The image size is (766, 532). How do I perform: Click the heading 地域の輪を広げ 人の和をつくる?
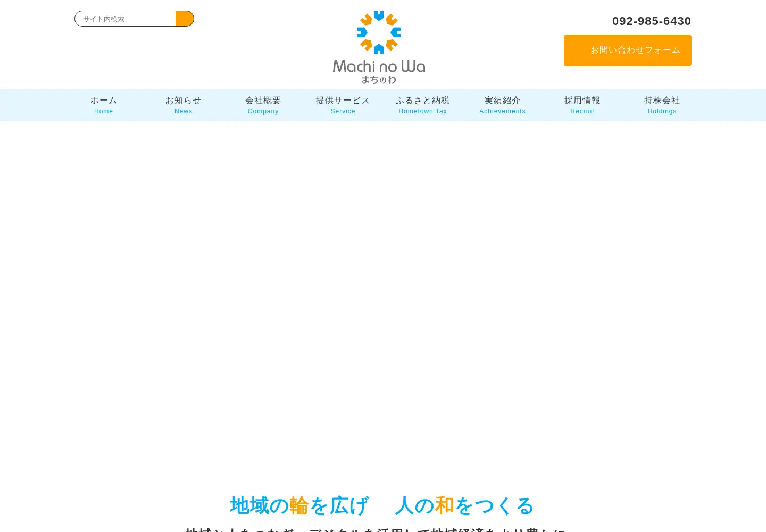(382, 505)
